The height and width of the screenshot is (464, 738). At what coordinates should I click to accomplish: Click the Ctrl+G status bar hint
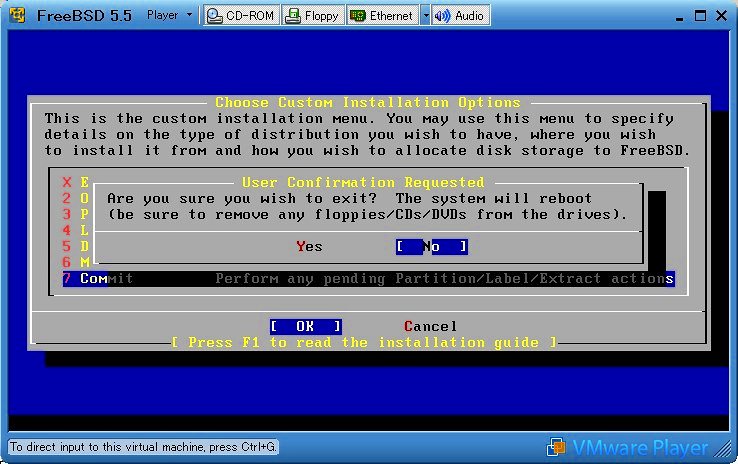pyautogui.click(x=142, y=447)
